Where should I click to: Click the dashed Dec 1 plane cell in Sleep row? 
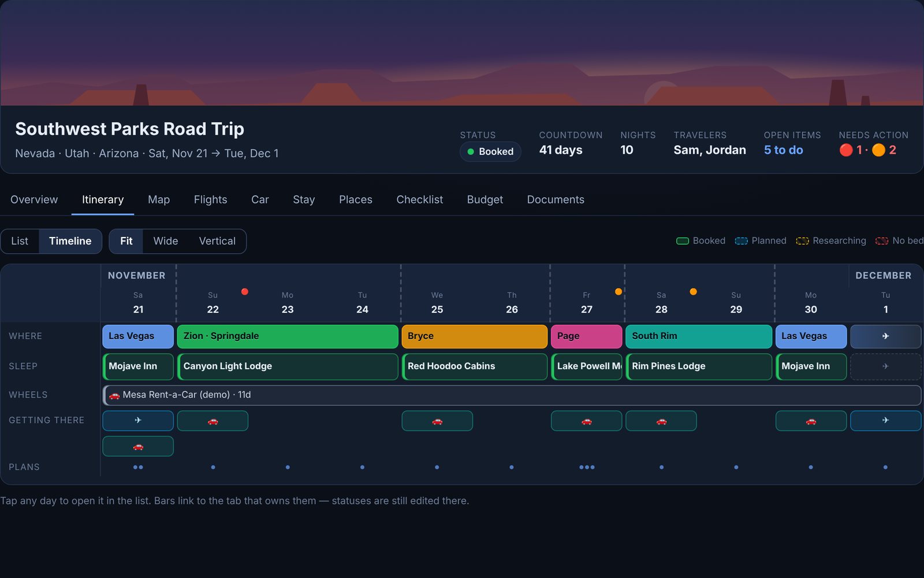click(886, 366)
